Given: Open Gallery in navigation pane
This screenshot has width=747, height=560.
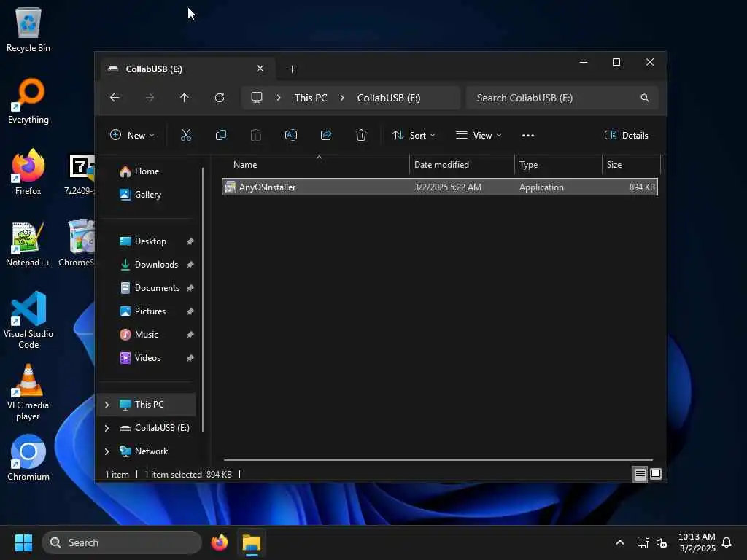Looking at the screenshot, I should click(x=147, y=194).
